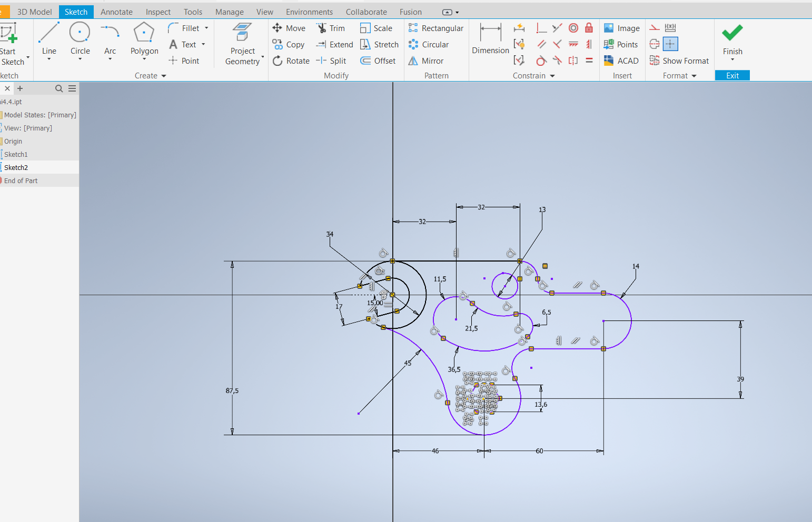This screenshot has height=522, width=812.
Task: Select the Dimension tool
Action: pos(490,39)
